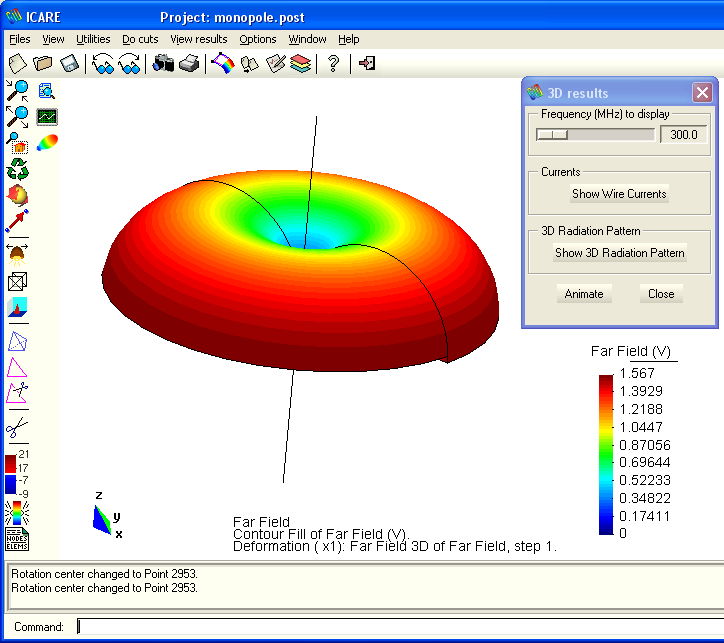
Task: Save using the floppy disk icon
Action: coord(70,64)
